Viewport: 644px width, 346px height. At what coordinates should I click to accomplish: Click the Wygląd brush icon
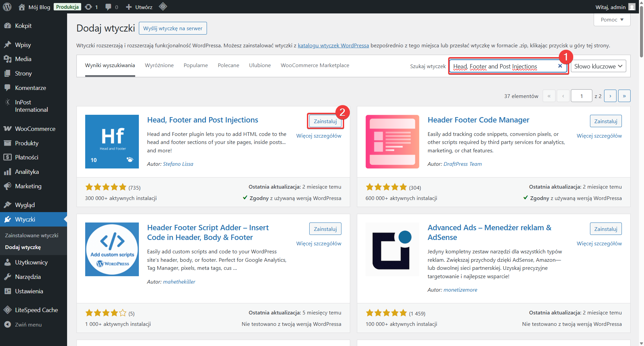coord(7,205)
